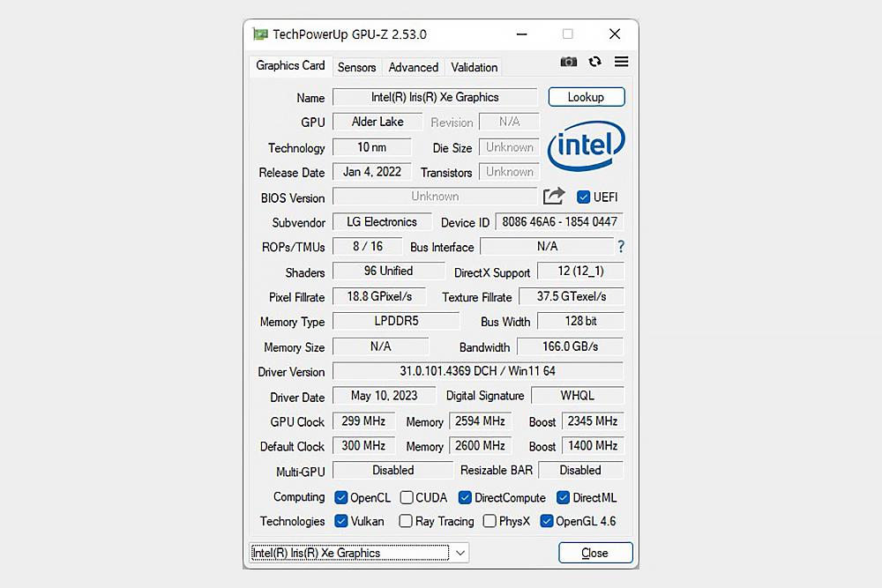Image resolution: width=882 pixels, height=588 pixels.
Task: Click the Bus Interface question mark
Action: pos(620,246)
